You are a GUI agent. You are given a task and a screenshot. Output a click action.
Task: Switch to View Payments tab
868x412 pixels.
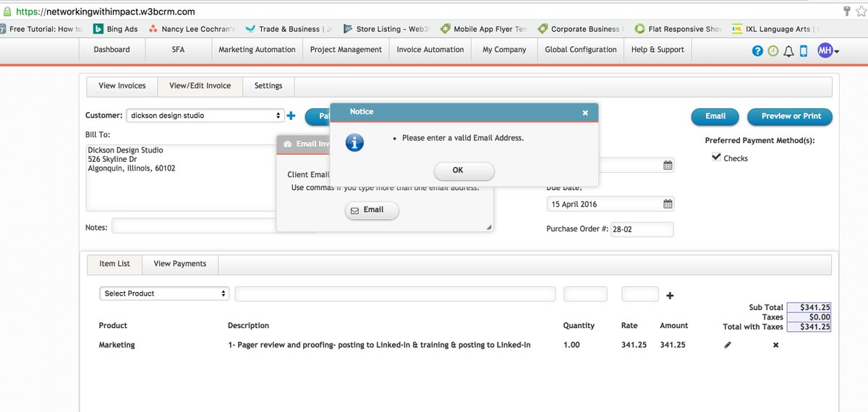pyautogui.click(x=180, y=264)
